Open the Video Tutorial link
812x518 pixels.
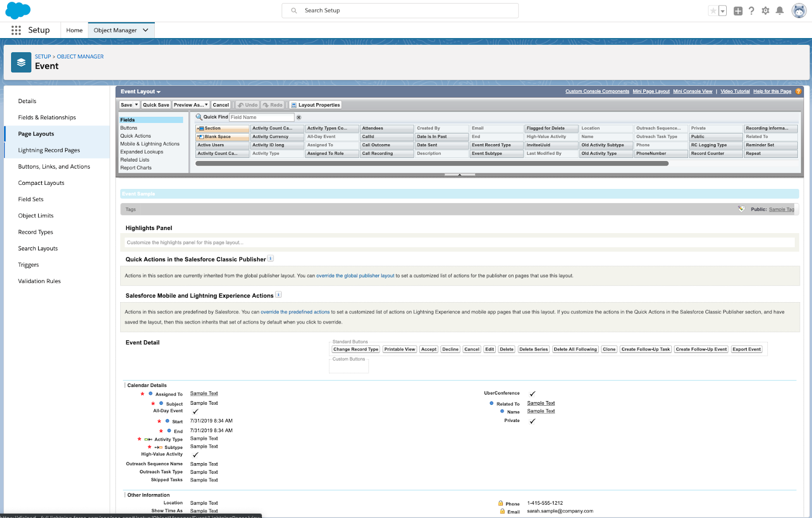pos(735,91)
